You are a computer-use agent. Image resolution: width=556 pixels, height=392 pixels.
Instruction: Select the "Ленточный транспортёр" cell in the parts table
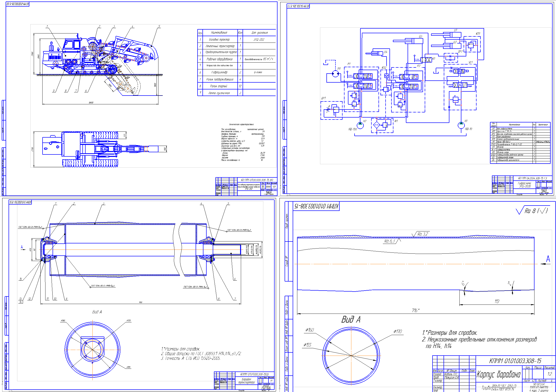[220, 46]
